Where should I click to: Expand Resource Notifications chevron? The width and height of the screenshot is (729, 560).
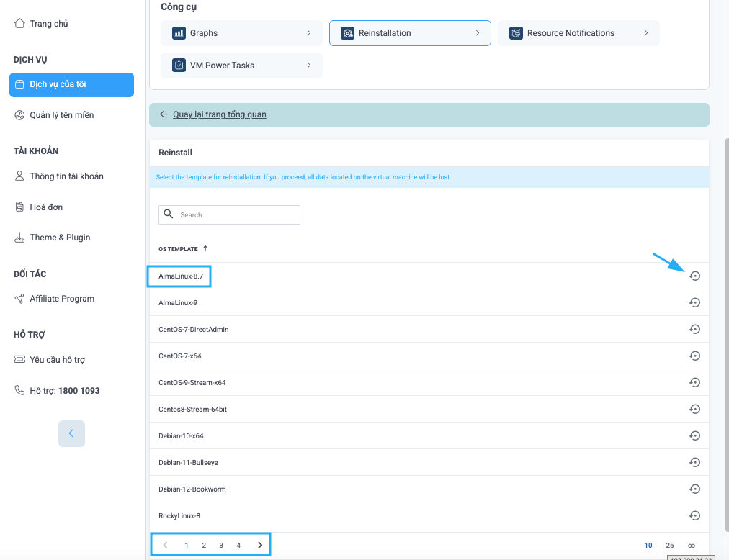pyautogui.click(x=646, y=33)
